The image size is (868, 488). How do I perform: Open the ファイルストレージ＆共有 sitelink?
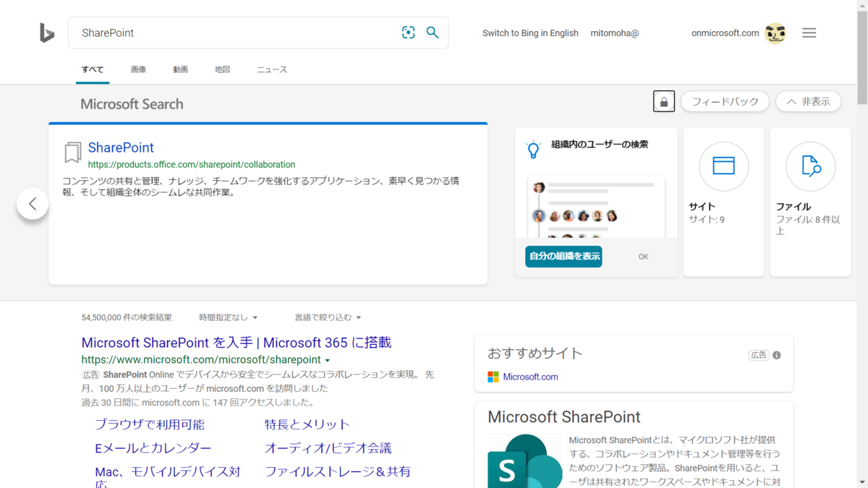click(338, 472)
